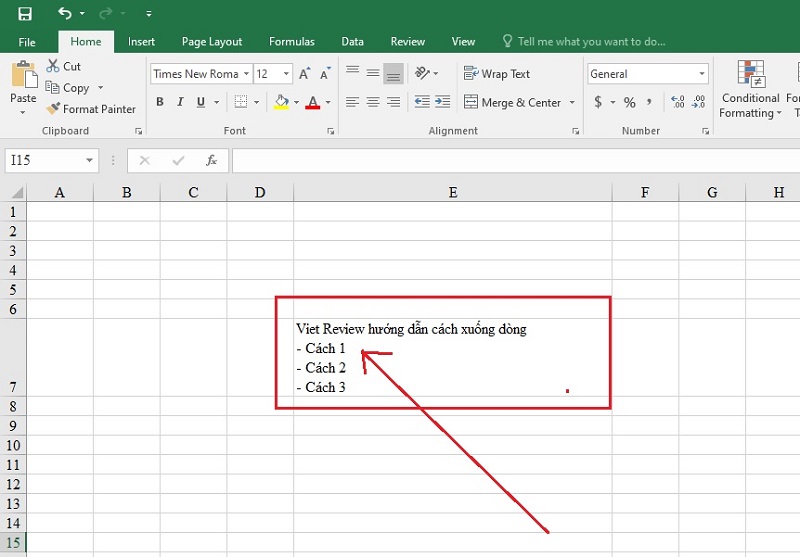Click the formula bar input

(x=515, y=160)
